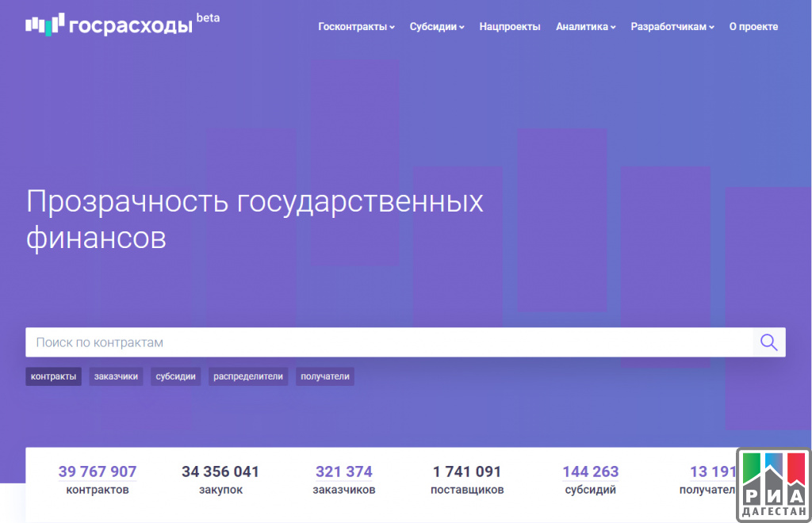Click the magnifying glass search icon
The width and height of the screenshot is (812, 523).
768,342
